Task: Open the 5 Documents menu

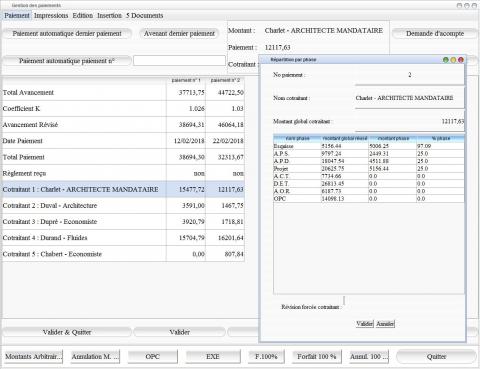Action: 144,15
